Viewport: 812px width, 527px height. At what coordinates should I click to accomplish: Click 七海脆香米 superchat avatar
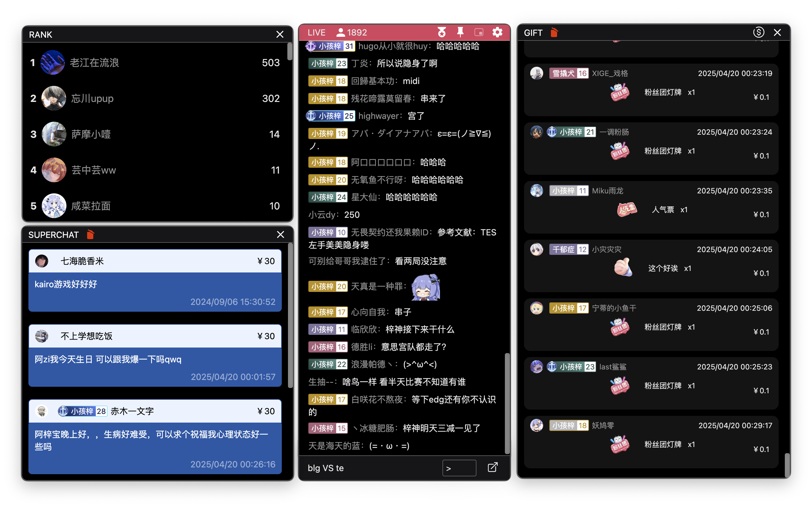click(42, 261)
